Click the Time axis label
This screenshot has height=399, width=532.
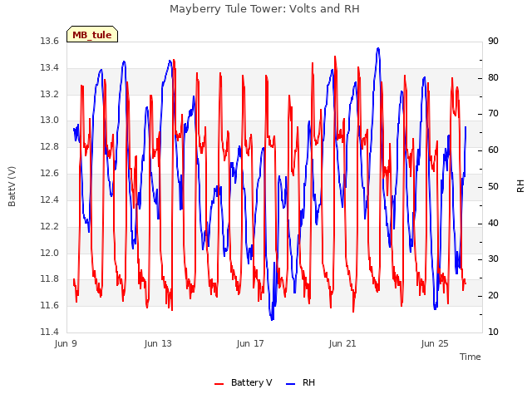[x=470, y=357]
